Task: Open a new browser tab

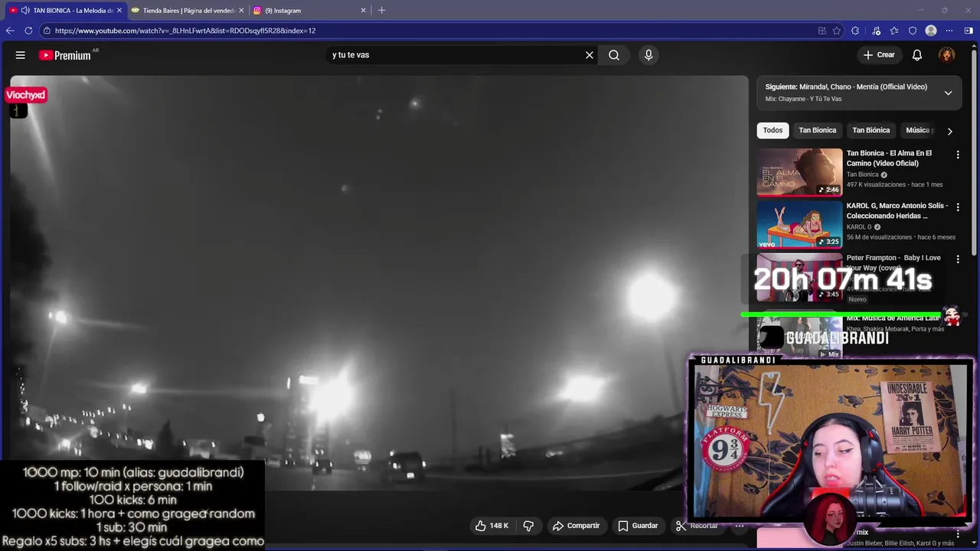Action: [x=381, y=10]
